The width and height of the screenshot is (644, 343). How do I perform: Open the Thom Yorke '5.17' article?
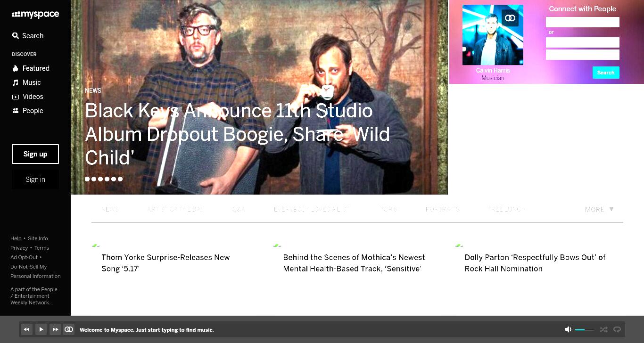[x=165, y=263]
